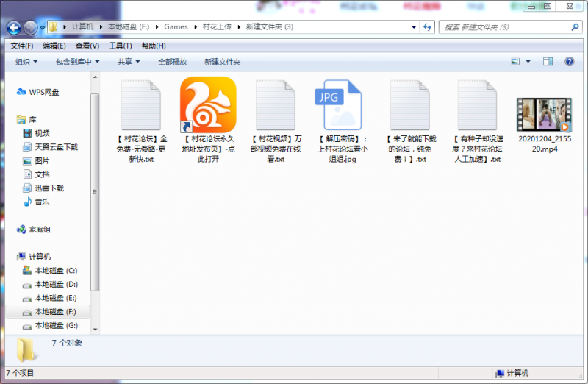The width and height of the screenshot is (588, 384).
Task: Select 迅雷下载 in the navigation pane
Action: (49, 188)
